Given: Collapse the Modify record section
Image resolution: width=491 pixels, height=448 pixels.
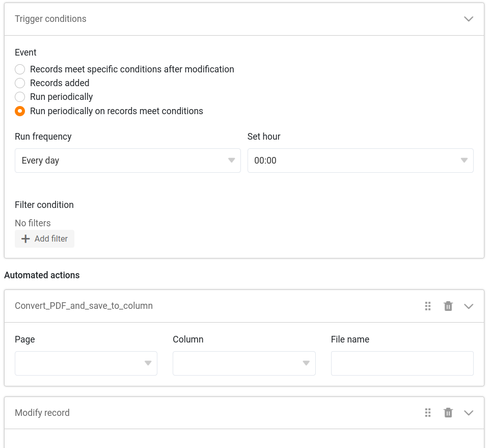Looking at the screenshot, I should click(x=469, y=413).
